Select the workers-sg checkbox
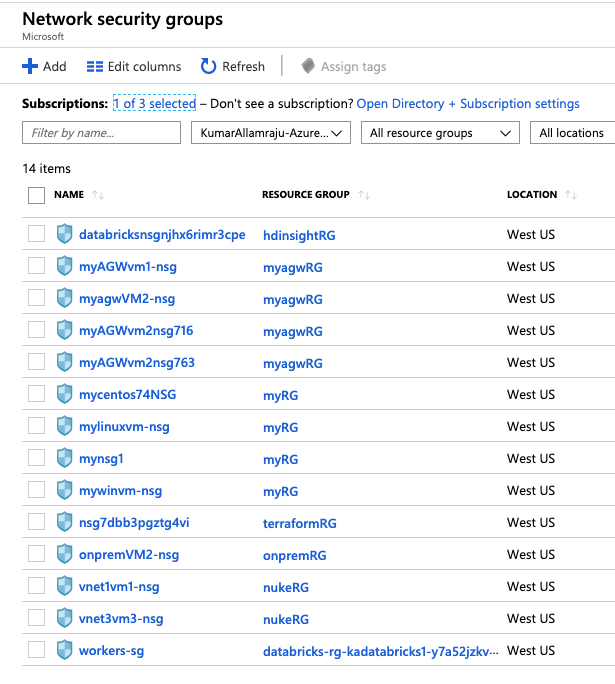Screen dimensions: 615x684 click(x=36, y=650)
